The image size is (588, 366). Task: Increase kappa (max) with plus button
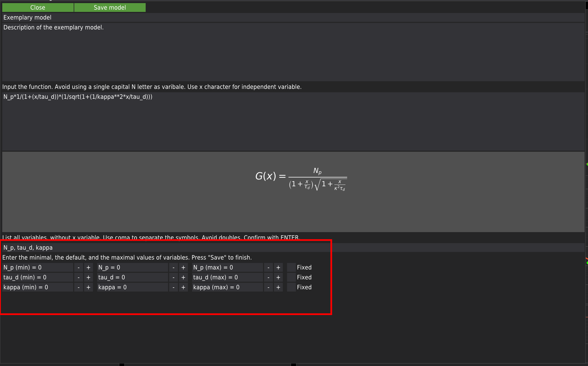click(278, 287)
